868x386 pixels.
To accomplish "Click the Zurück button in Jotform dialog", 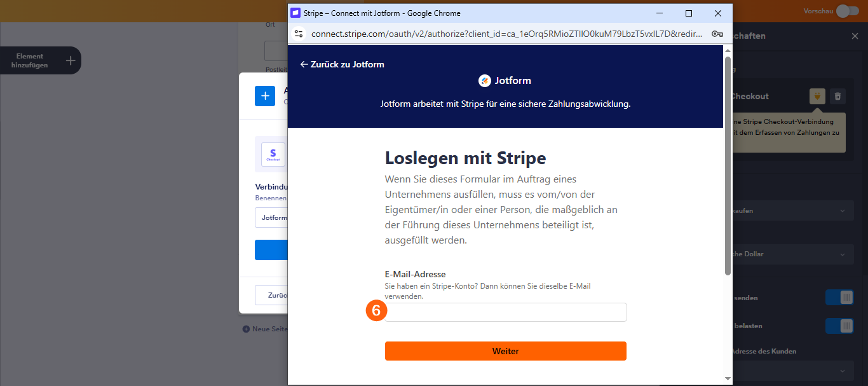I will click(x=272, y=295).
